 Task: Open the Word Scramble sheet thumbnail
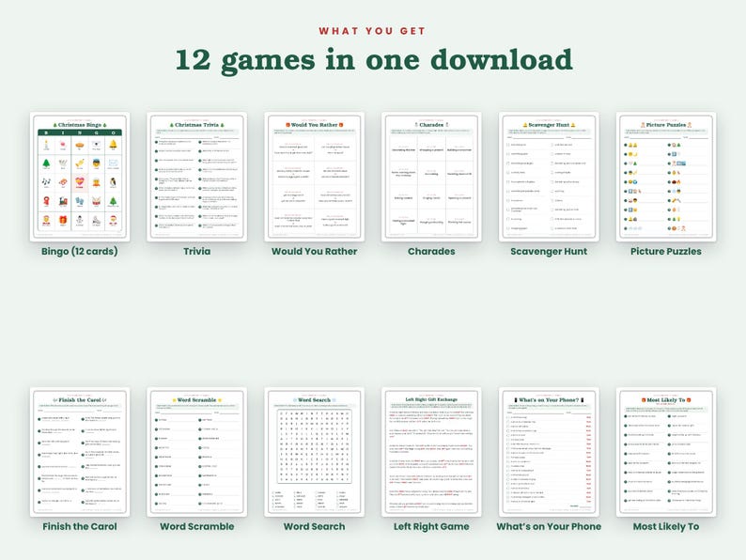[197, 452]
